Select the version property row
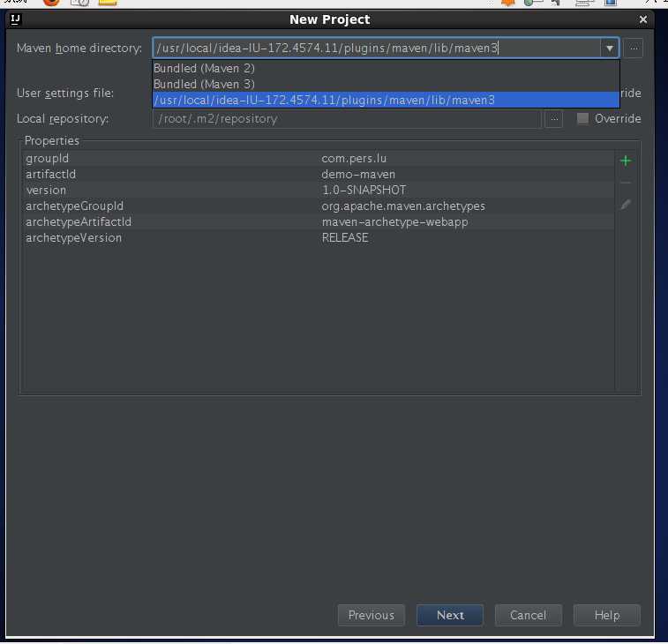The width and height of the screenshot is (668, 644). (x=319, y=190)
